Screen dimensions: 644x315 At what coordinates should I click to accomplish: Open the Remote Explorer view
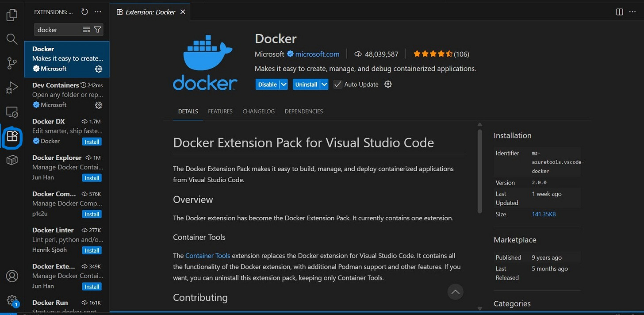12,112
